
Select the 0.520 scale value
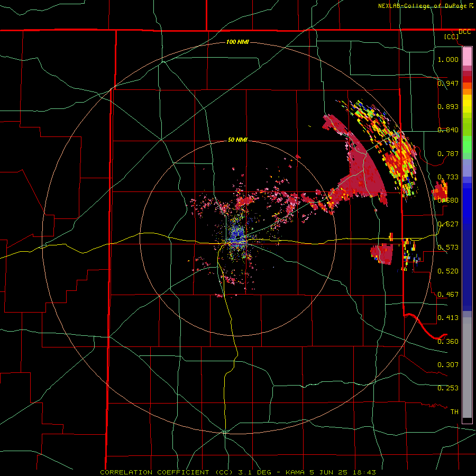tap(448, 271)
